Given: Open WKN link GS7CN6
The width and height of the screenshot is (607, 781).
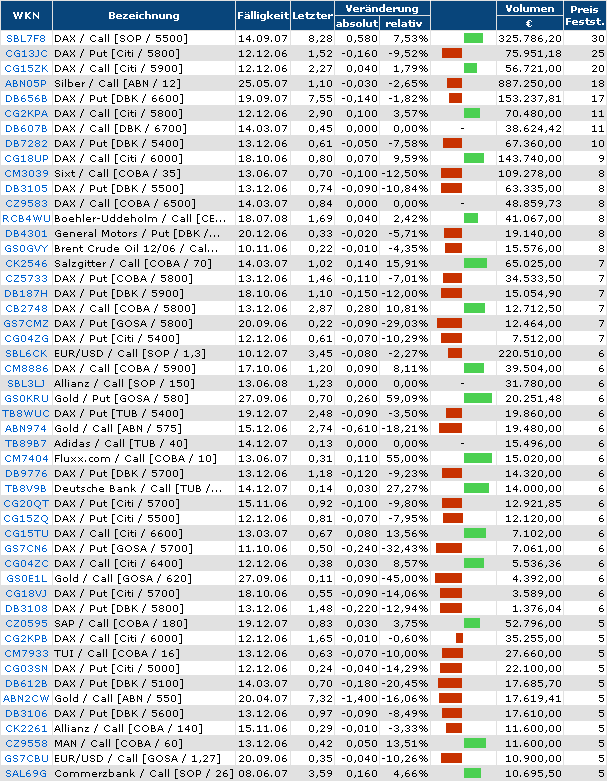Looking at the screenshot, I should pyautogui.click(x=26, y=548).
